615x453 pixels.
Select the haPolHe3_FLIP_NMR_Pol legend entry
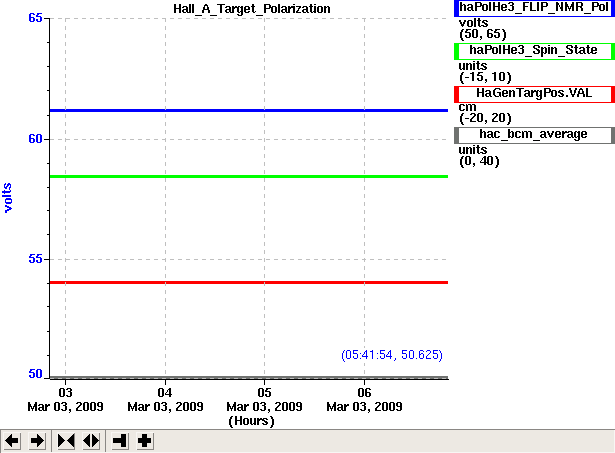[x=534, y=8]
